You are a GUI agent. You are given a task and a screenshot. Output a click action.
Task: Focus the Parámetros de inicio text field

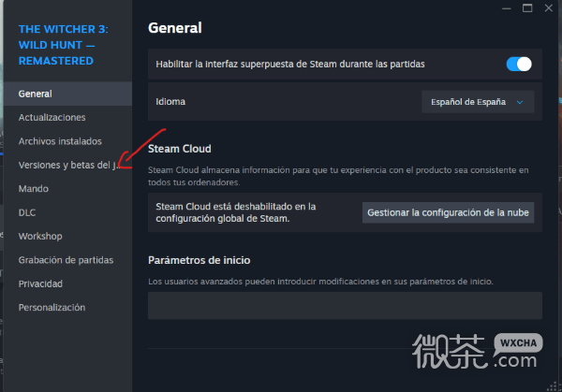(x=345, y=305)
